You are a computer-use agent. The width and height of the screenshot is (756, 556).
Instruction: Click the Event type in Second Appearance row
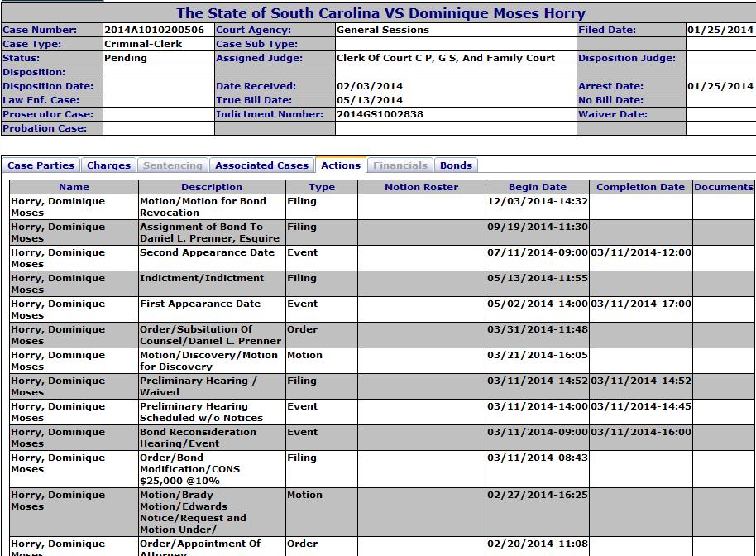(x=302, y=252)
